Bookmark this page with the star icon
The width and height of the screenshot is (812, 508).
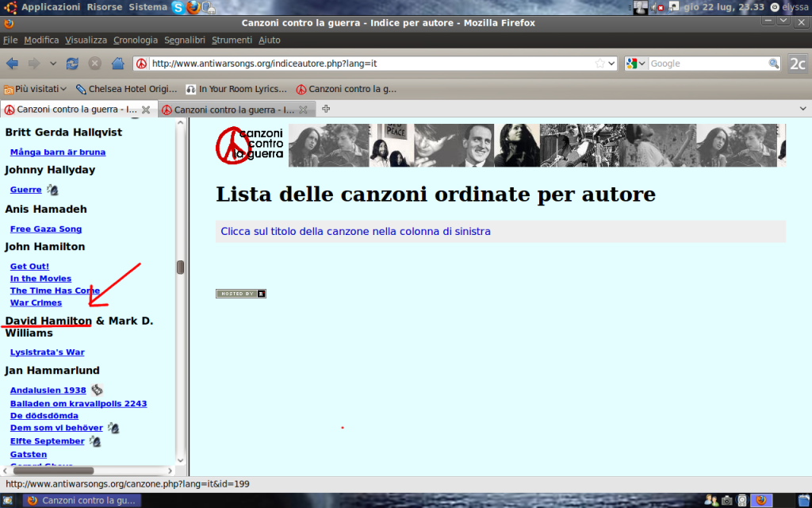tap(600, 63)
